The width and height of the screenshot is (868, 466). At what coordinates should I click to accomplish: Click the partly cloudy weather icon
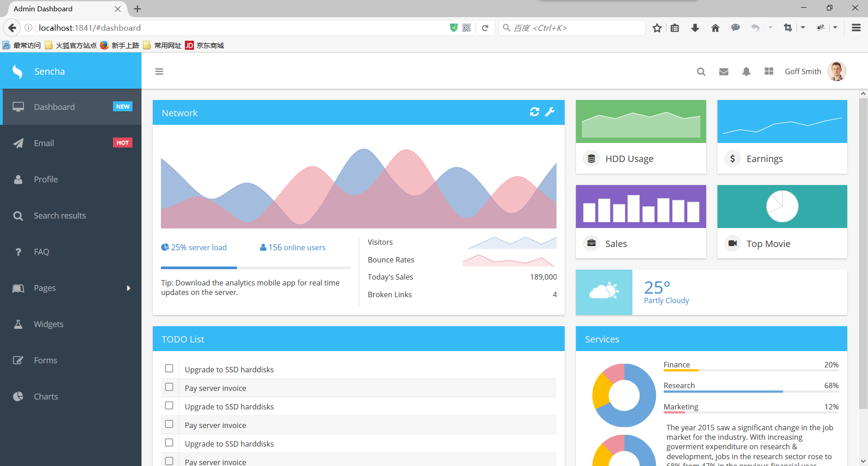(x=604, y=290)
